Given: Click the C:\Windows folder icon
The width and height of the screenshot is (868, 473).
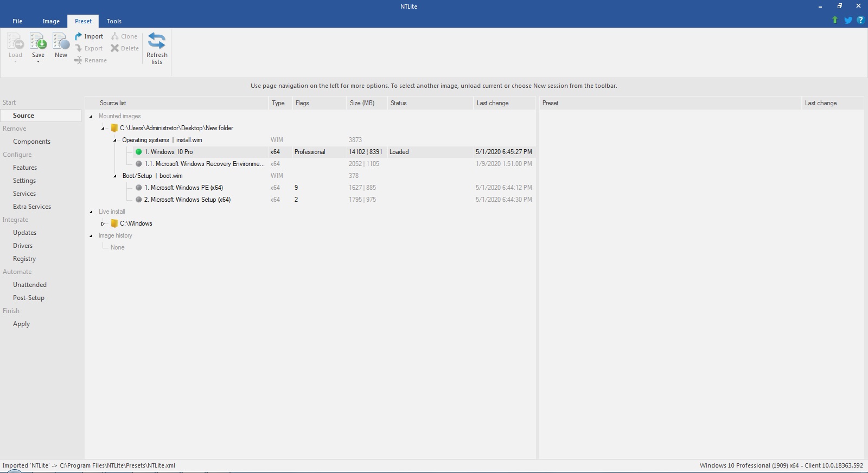Looking at the screenshot, I should point(114,223).
